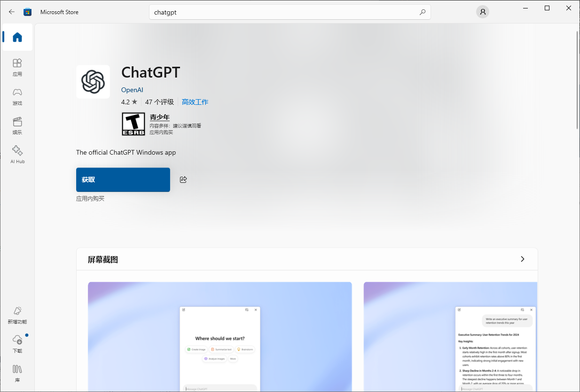580x392 pixels.
Task: Open 下载 (Downloads) in sidebar
Action: point(17,344)
